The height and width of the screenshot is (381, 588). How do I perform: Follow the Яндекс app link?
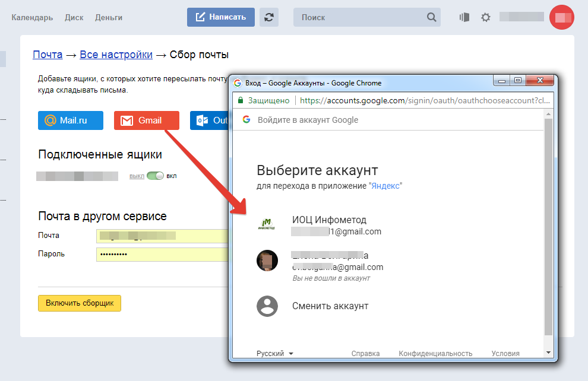[385, 186]
